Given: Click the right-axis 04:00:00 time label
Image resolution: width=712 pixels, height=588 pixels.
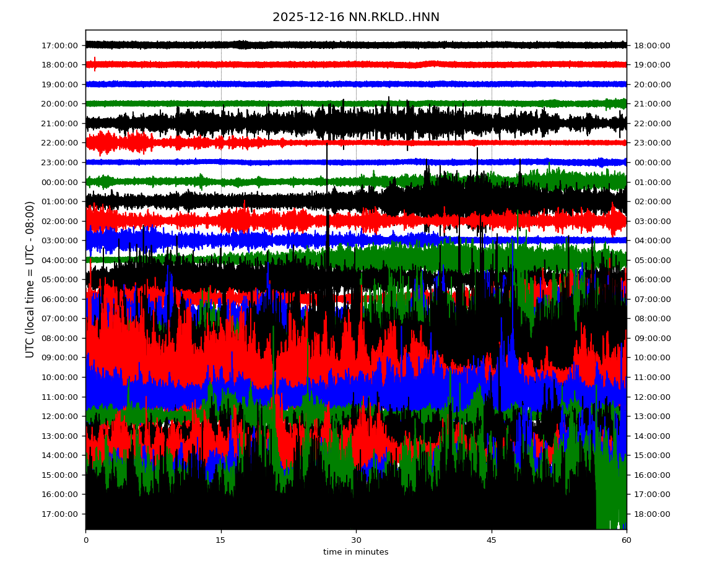Looking at the screenshot, I should tap(653, 240).
